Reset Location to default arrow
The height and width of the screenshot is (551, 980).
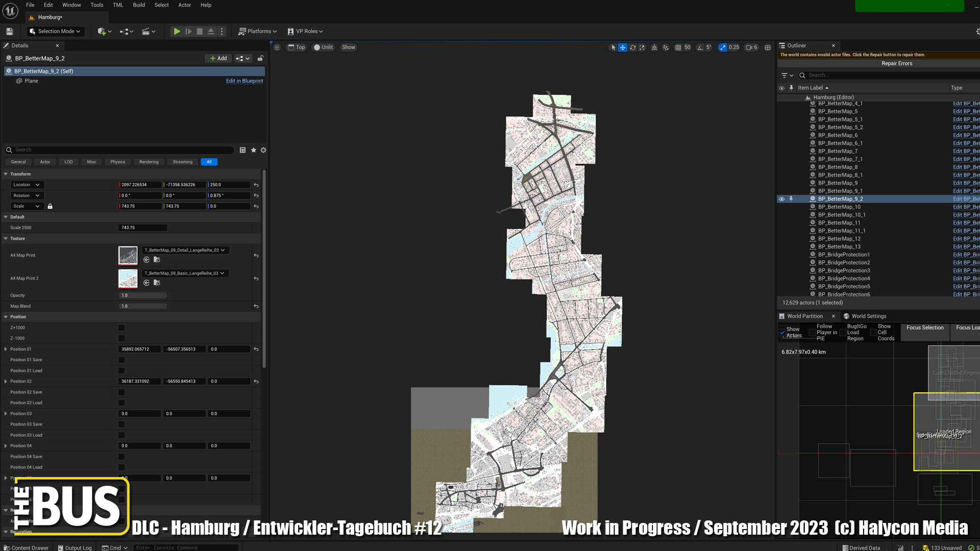pos(256,185)
